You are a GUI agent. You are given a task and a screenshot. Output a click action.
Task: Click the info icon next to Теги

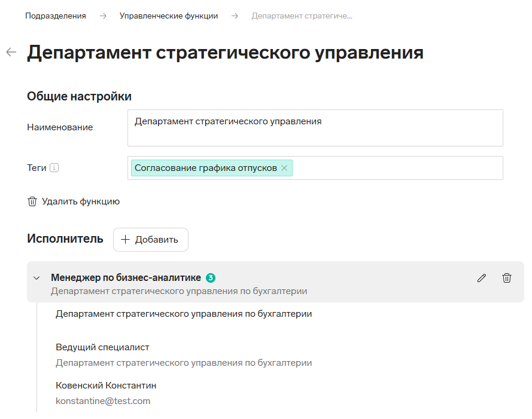click(54, 167)
